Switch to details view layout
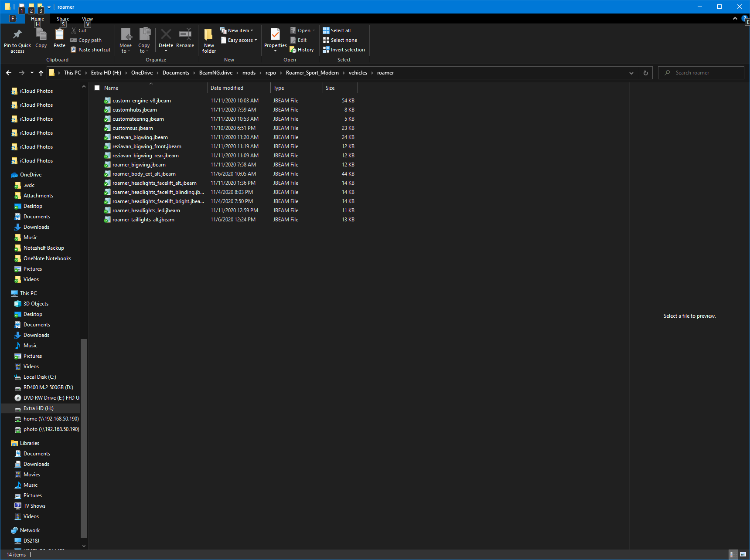Viewport: 750px width, 560px height. coord(733,554)
